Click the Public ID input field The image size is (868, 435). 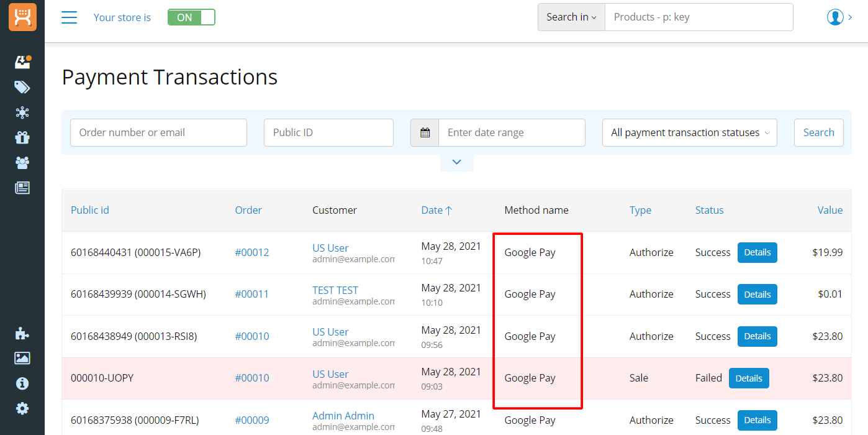tap(328, 132)
